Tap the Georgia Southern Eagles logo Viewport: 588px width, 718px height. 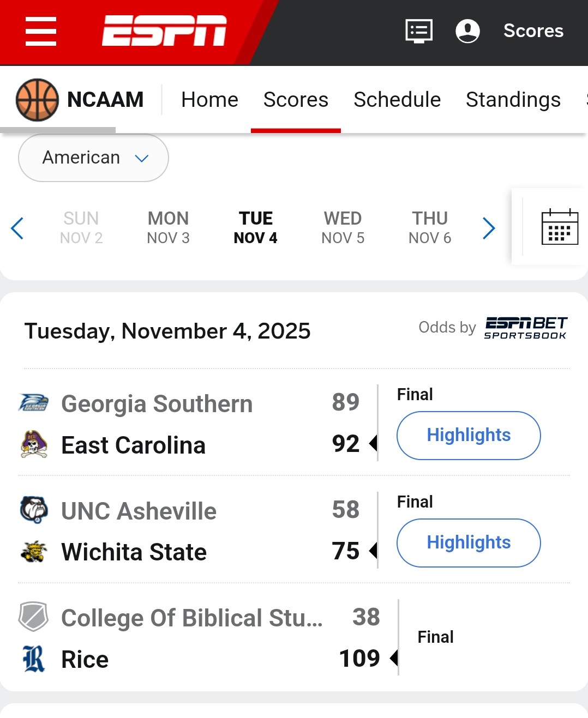point(34,403)
